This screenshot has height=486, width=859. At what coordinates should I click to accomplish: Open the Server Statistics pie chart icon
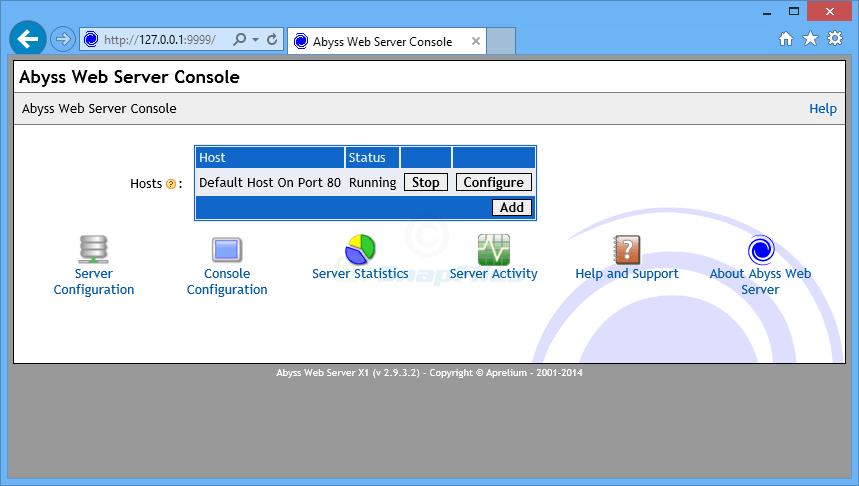(360, 250)
